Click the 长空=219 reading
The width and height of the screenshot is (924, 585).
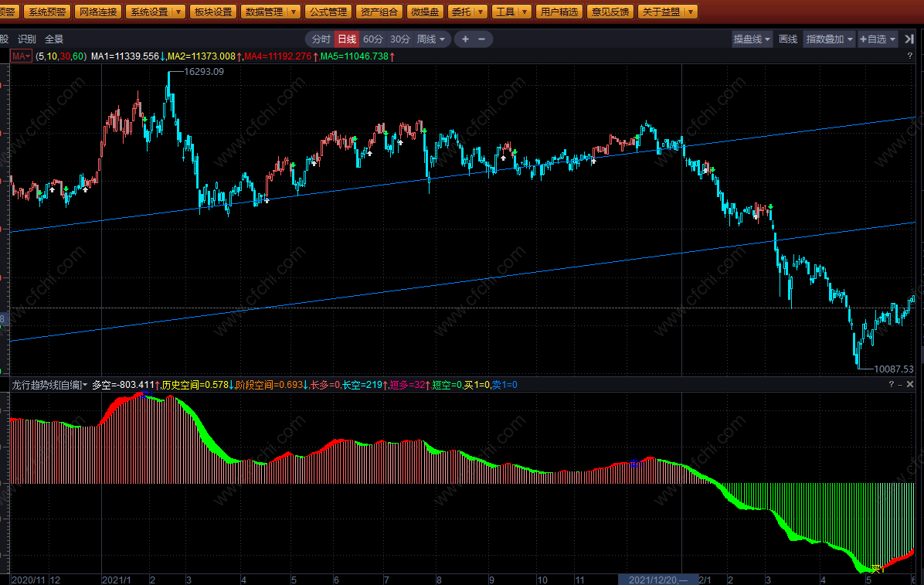click(362, 385)
